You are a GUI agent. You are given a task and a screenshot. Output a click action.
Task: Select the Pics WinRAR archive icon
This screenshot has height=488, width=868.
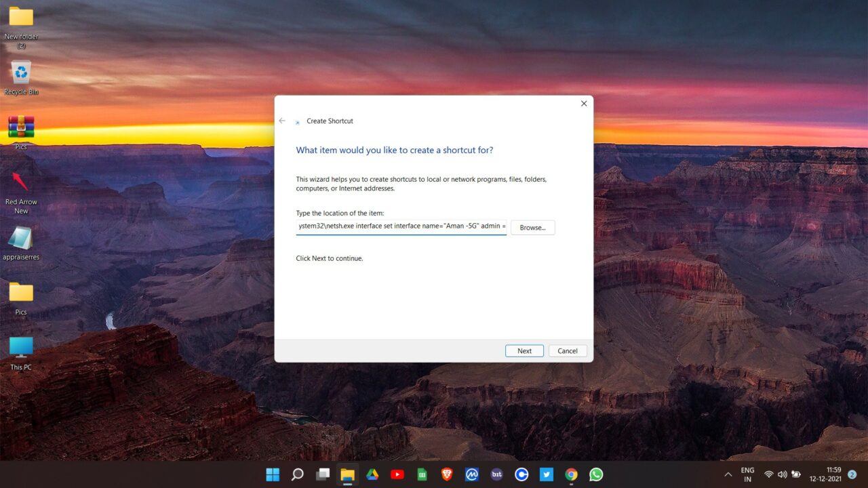pyautogui.click(x=21, y=132)
